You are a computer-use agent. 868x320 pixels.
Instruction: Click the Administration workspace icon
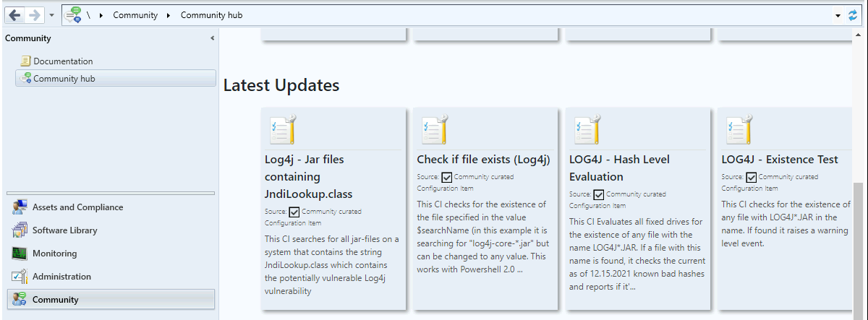[x=20, y=277]
